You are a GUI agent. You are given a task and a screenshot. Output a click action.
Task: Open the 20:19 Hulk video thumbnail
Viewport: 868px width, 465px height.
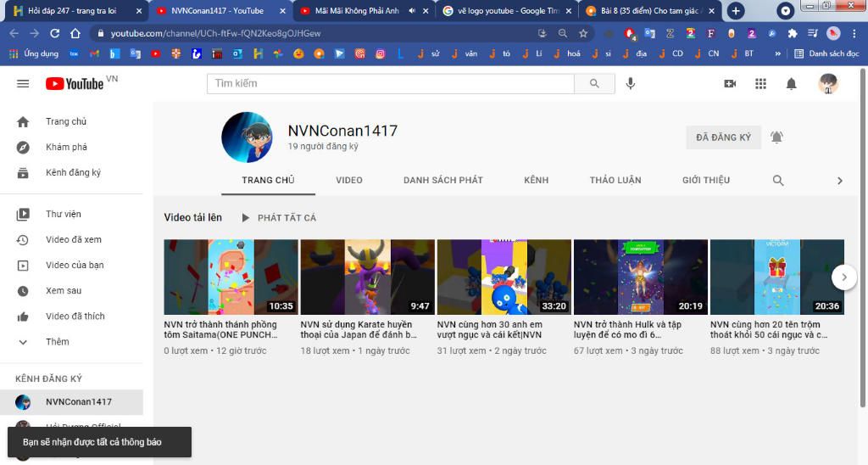click(641, 277)
